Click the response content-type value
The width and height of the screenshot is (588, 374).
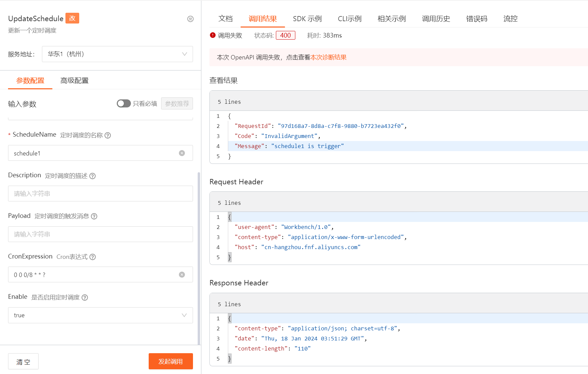pyautogui.click(x=343, y=328)
